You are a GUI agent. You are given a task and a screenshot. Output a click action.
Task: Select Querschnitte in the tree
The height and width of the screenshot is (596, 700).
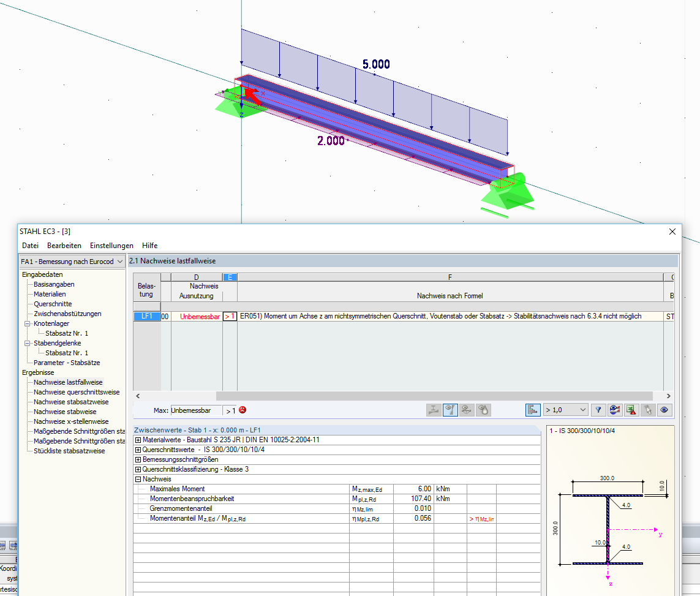(x=53, y=304)
